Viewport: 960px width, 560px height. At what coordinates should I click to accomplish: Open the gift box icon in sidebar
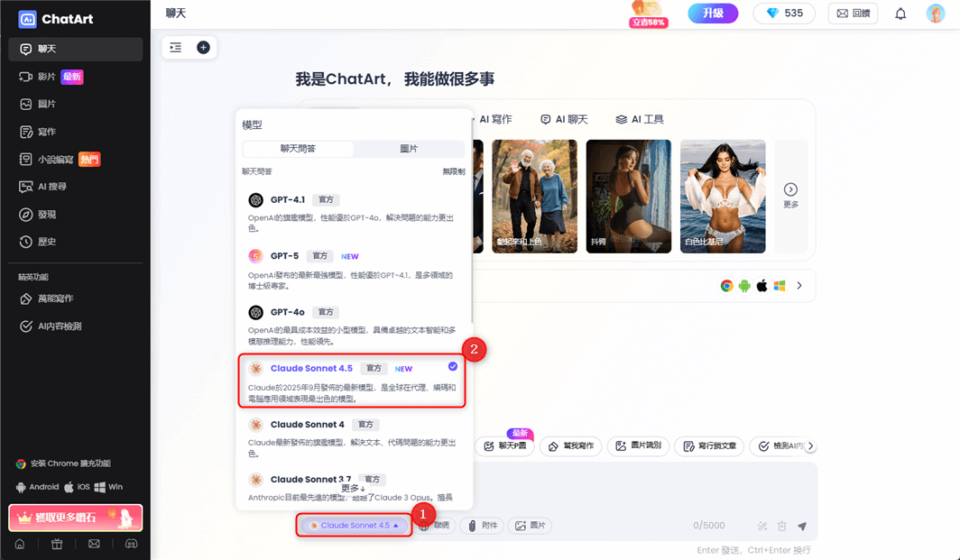[x=57, y=544]
